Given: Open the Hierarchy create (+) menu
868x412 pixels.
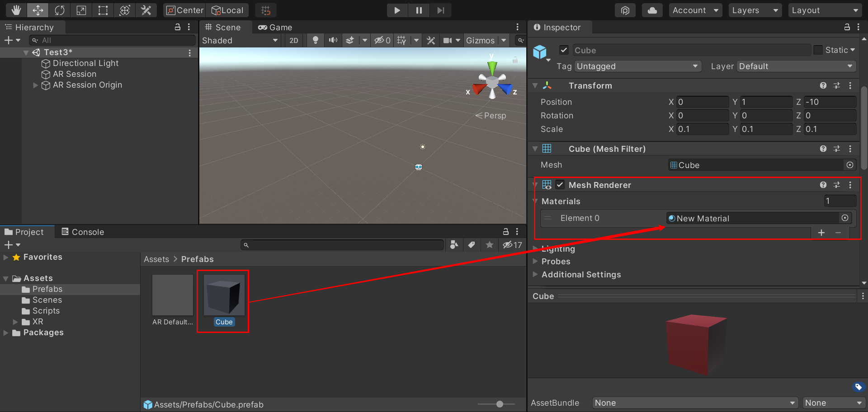Looking at the screenshot, I should click(x=12, y=40).
